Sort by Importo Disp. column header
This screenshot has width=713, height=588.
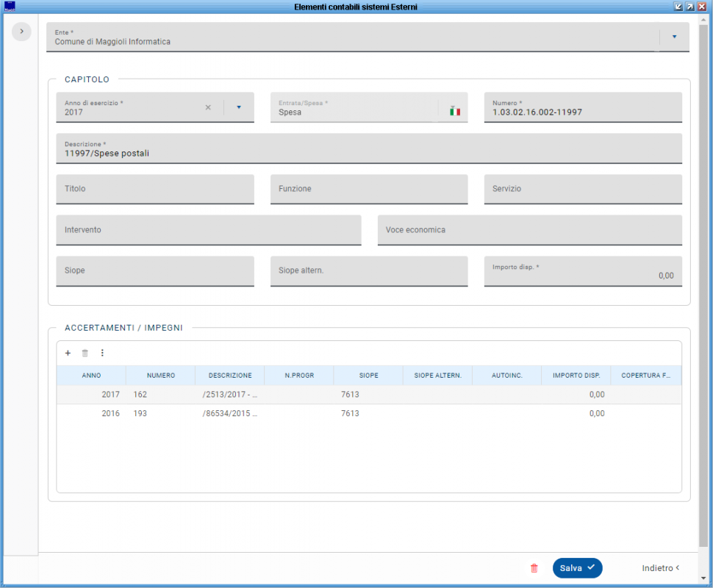click(x=576, y=376)
